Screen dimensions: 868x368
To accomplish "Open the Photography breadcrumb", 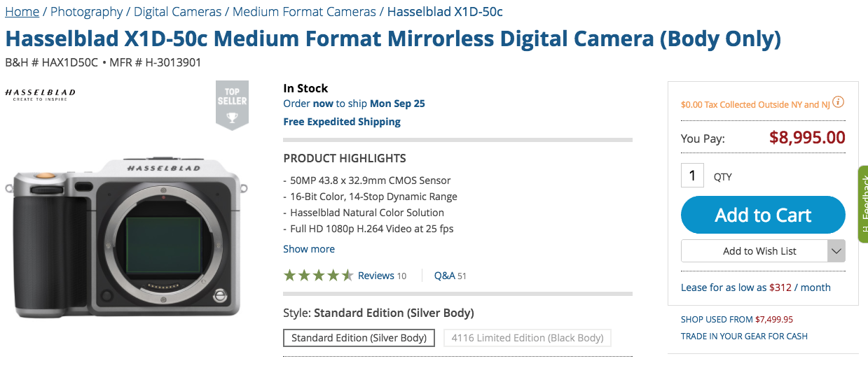I will [86, 11].
